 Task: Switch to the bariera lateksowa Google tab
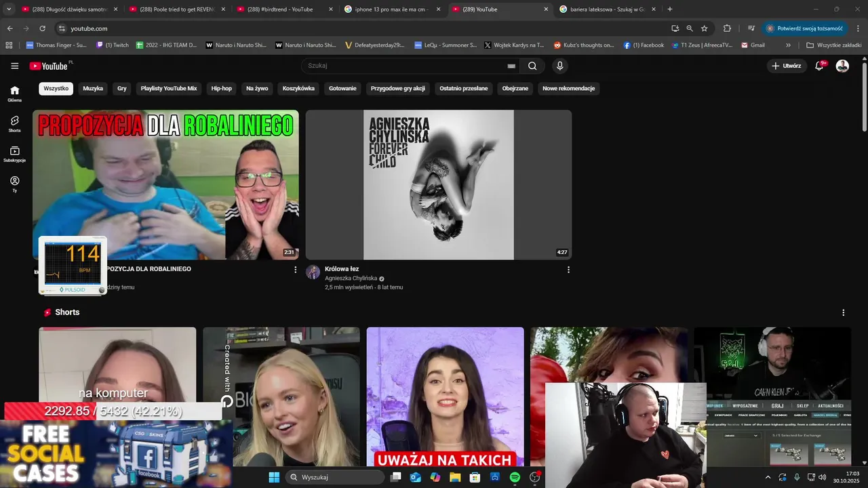tap(607, 9)
